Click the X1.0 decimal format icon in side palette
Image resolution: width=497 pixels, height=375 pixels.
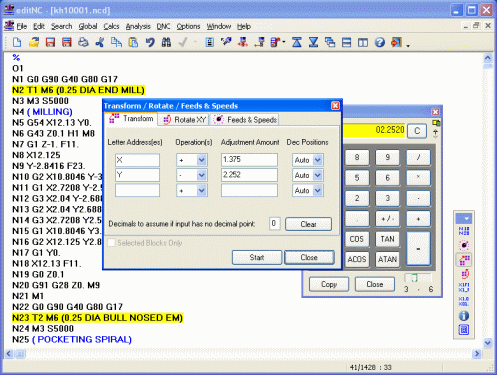tap(464, 301)
